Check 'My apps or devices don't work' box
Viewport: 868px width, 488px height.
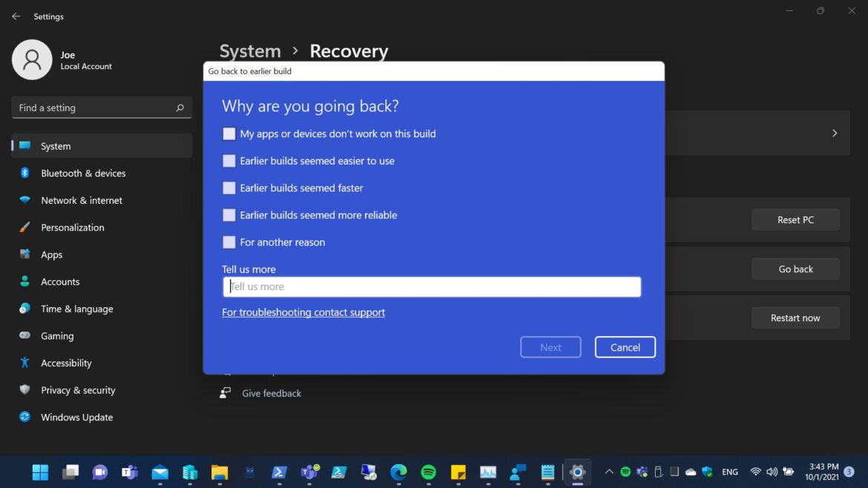(229, 134)
